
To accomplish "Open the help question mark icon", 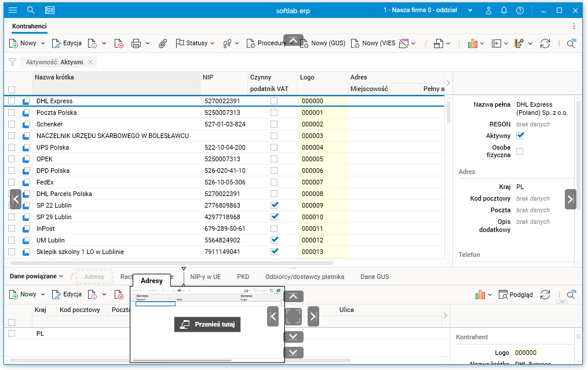I will pyautogui.click(x=520, y=10).
